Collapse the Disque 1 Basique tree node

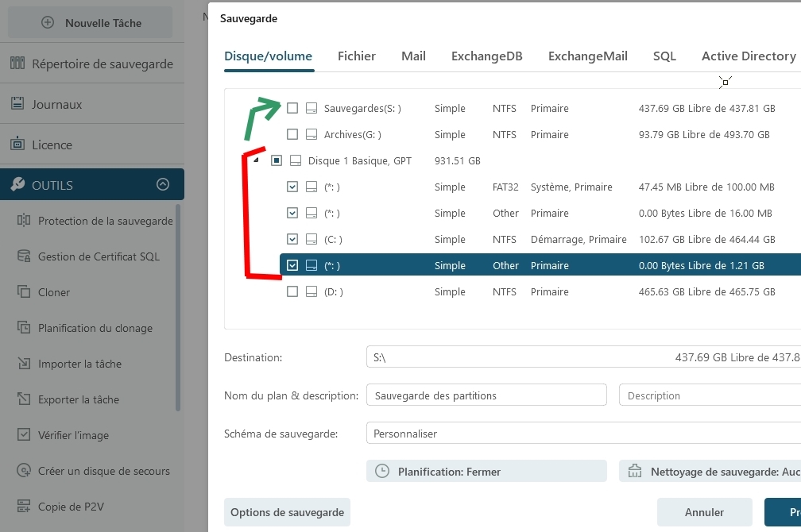point(256,160)
